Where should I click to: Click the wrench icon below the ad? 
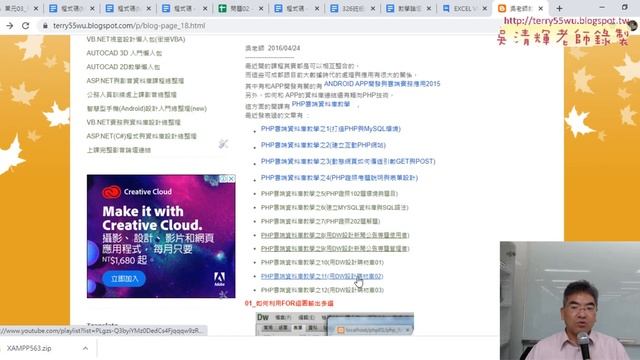point(223,295)
